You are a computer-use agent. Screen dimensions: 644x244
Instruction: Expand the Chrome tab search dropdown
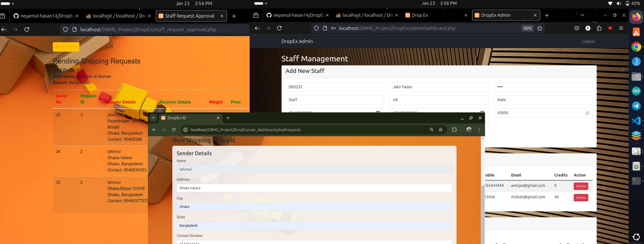pos(153,118)
